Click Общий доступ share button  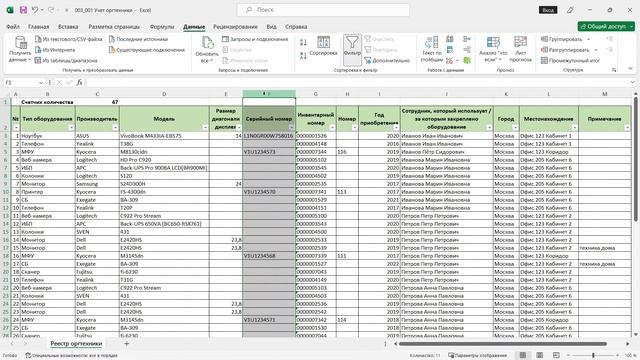click(606, 26)
